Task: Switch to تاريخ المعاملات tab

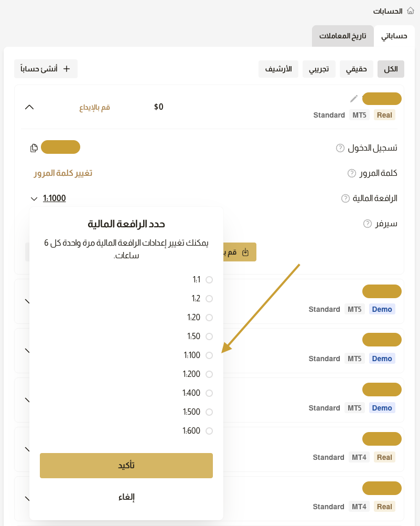Action: pos(343,36)
